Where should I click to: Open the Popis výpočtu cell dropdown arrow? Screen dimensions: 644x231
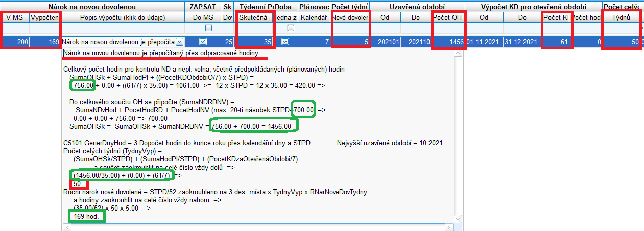pyautogui.click(x=179, y=42)
